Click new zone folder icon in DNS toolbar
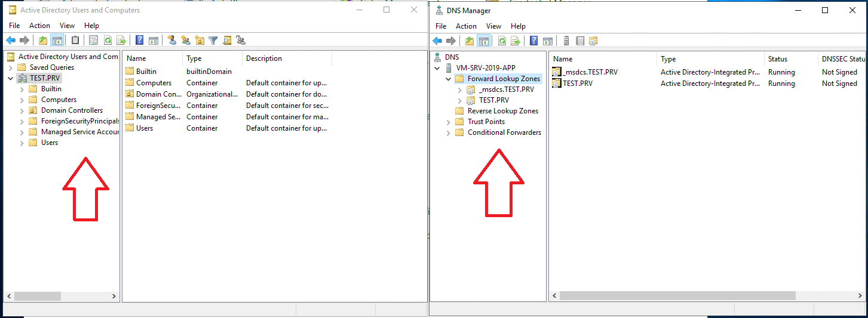868x318 pixels. [593, 41]
